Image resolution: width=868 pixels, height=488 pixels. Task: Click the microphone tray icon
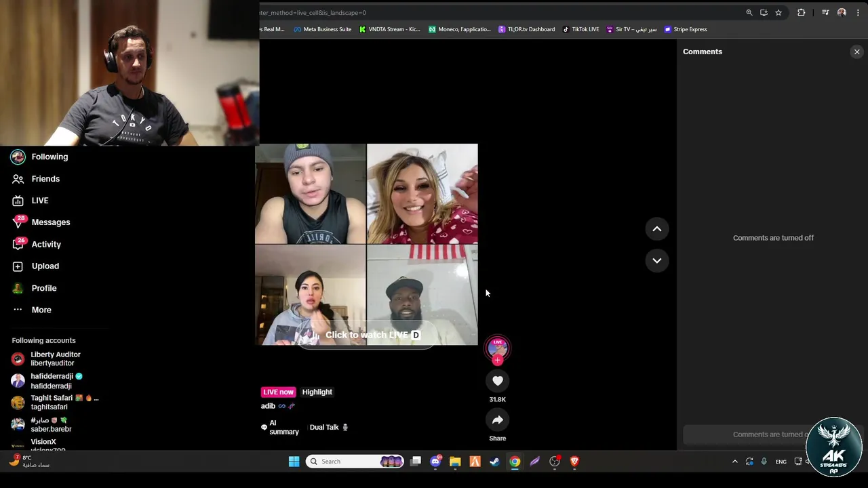(x=764, y=462)
